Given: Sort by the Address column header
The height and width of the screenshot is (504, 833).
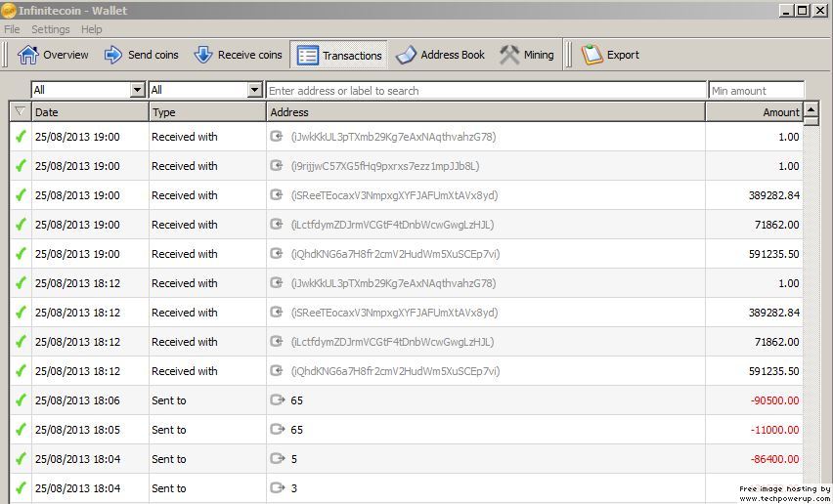Looking at the screenshot, I should [x=486, y=112].
